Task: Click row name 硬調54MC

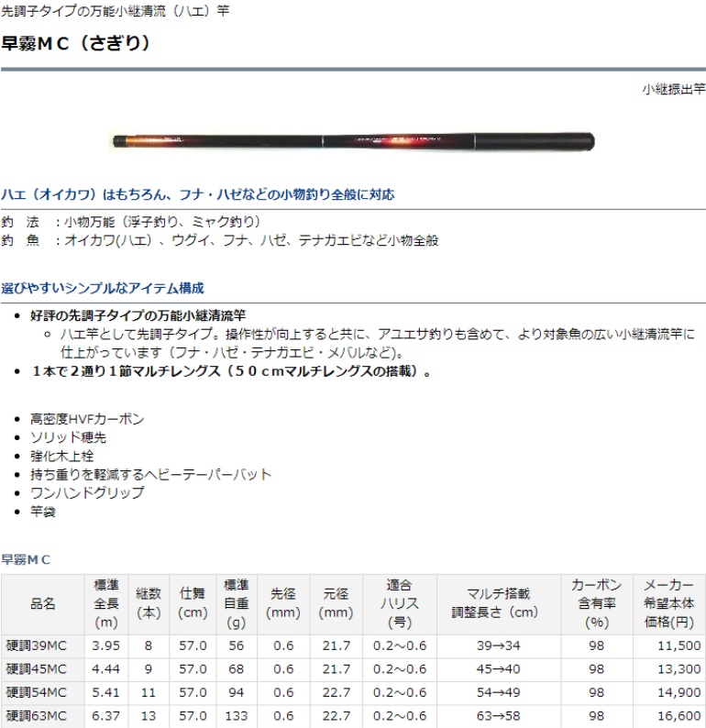Action: pyautogui.click(x=36, y=693)
